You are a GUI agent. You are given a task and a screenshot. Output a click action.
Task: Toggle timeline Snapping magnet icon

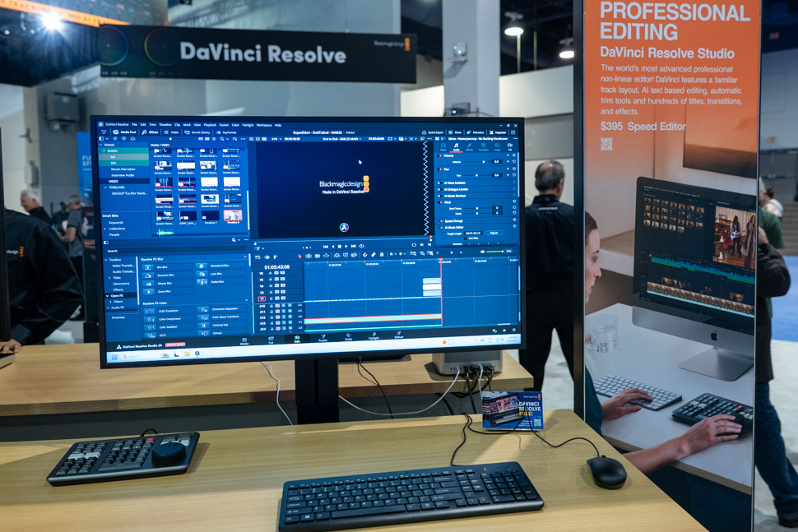click(x=364, y=255)
